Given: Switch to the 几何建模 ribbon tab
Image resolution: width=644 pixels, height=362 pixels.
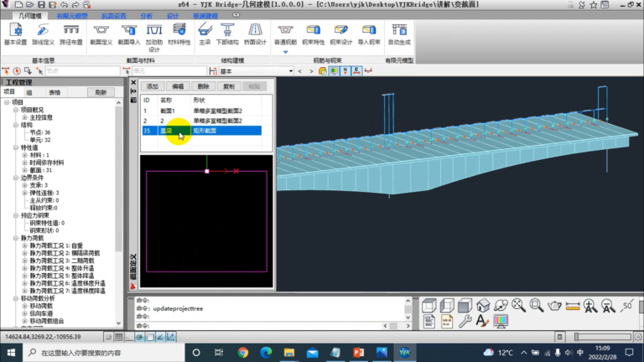Looking at the screenshot, I should click(x=30, y=16).
